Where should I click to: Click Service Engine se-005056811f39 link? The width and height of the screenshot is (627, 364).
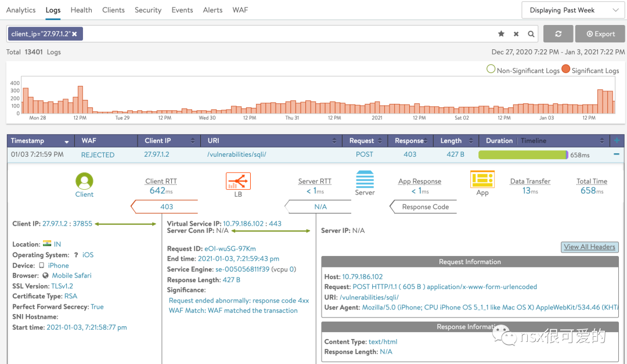coord(242,269)
